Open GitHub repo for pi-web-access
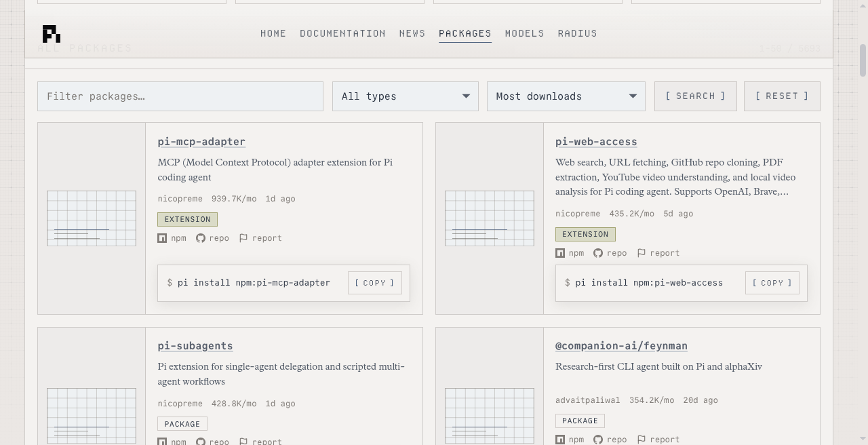The width and height of the screenshot is (868, 445). pyautogui.click(x=610, y=253)
